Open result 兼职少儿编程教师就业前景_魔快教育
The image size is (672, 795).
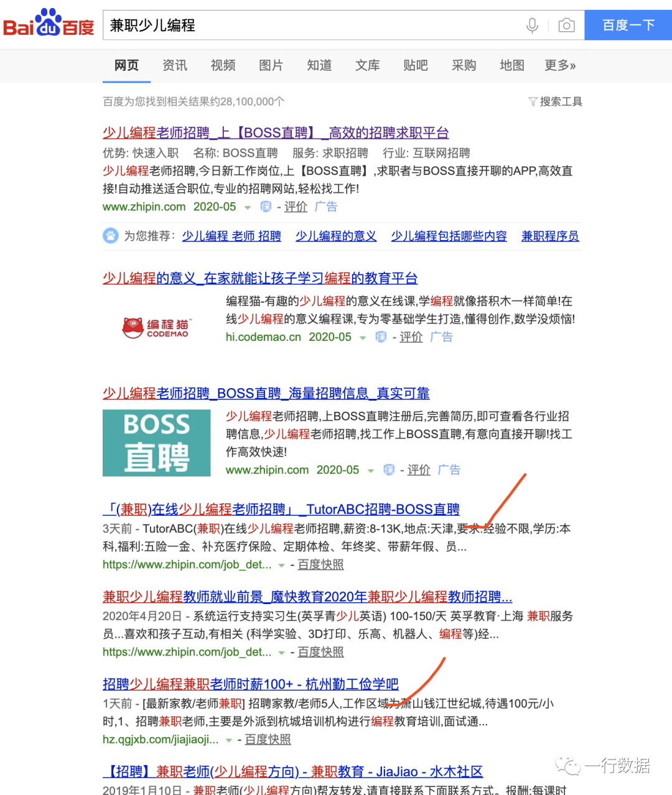point(307,597)
